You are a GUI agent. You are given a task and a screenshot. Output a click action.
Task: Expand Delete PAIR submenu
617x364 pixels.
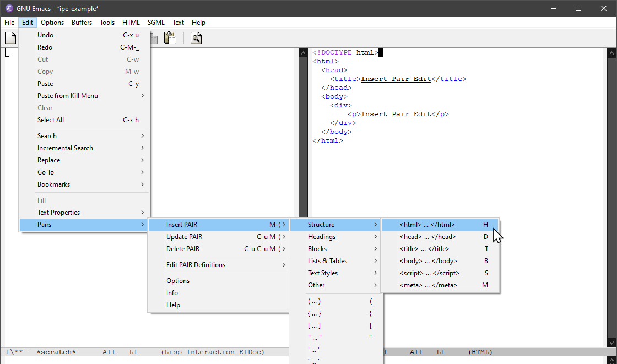pos(218,249)
